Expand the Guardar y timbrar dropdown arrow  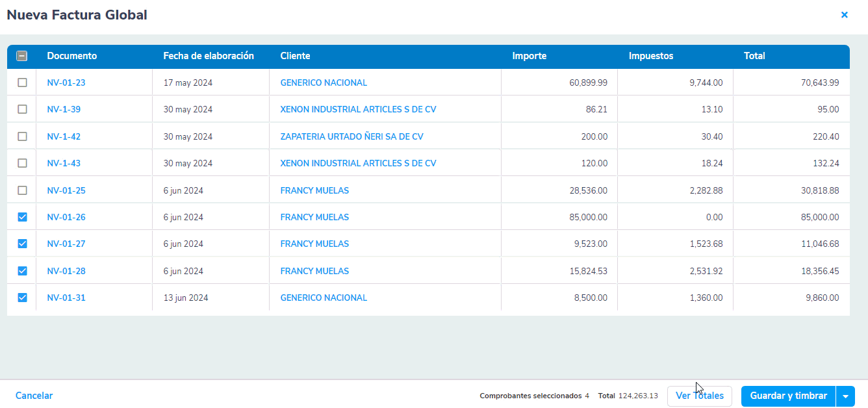(845, 396)
